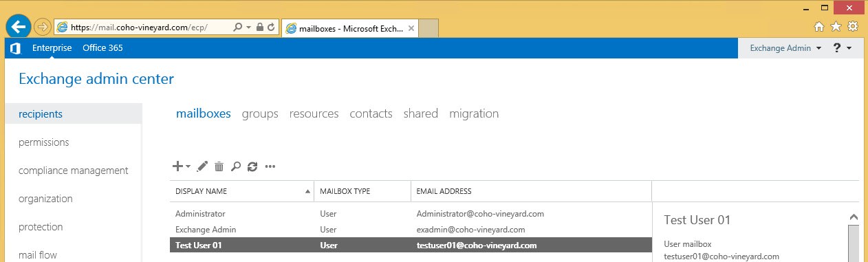Sort by the EMAIL ADDRESS column header
868x262 pixels.
point(531,191)
